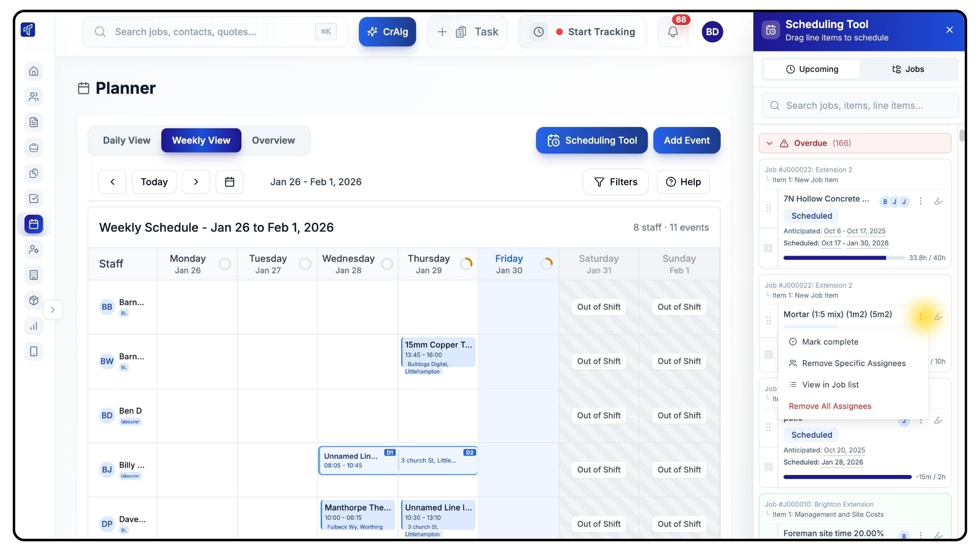Open the home icon in sidebar
Screen dimensions: 980x551
34,71
